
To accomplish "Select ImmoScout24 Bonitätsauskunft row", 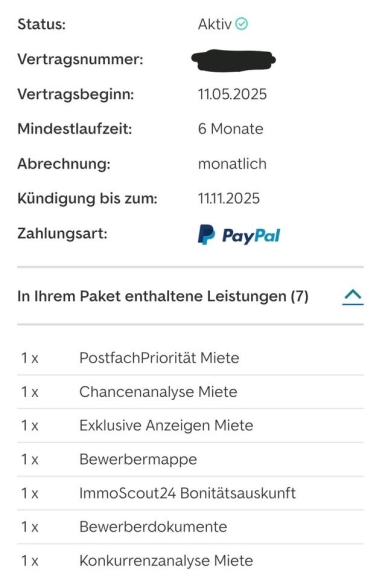I will (x=190, y=493).
